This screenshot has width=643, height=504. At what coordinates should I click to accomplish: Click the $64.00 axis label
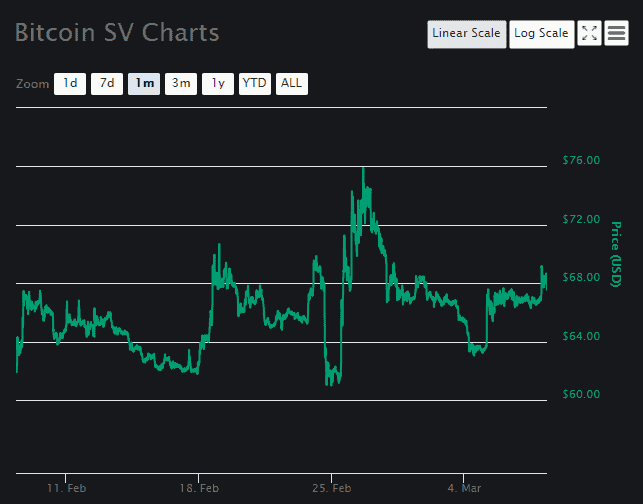tap(581, 336)
